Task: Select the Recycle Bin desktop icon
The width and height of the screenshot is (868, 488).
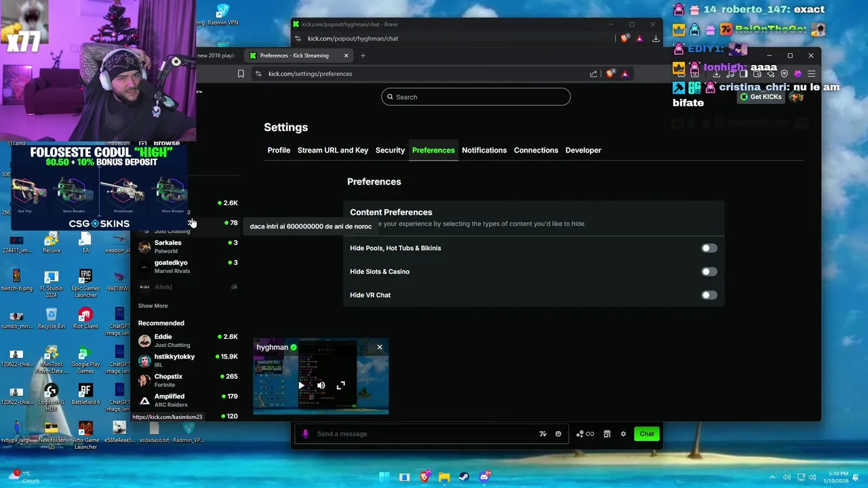Action: (52, 319)
